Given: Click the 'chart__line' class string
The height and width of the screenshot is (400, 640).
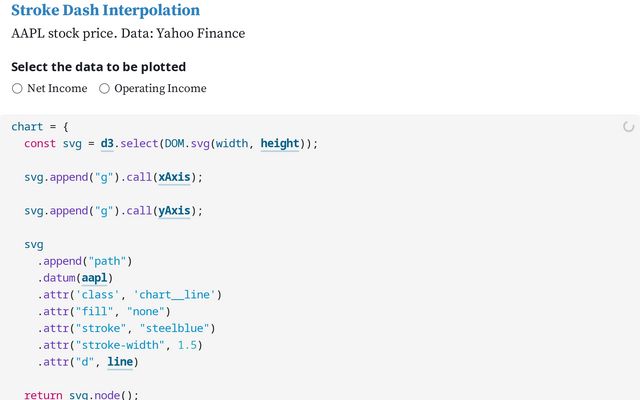Looking at the screenshot, I should [x=174, y=295].
